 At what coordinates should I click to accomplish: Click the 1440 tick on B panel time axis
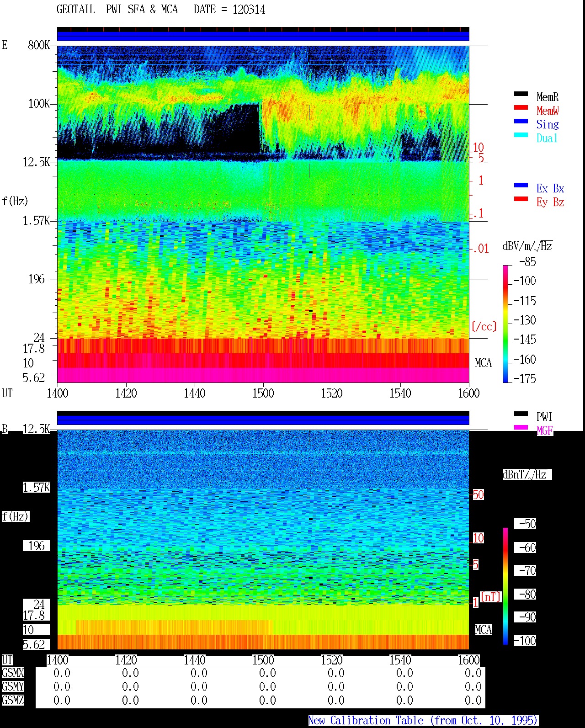pos(195,660)
